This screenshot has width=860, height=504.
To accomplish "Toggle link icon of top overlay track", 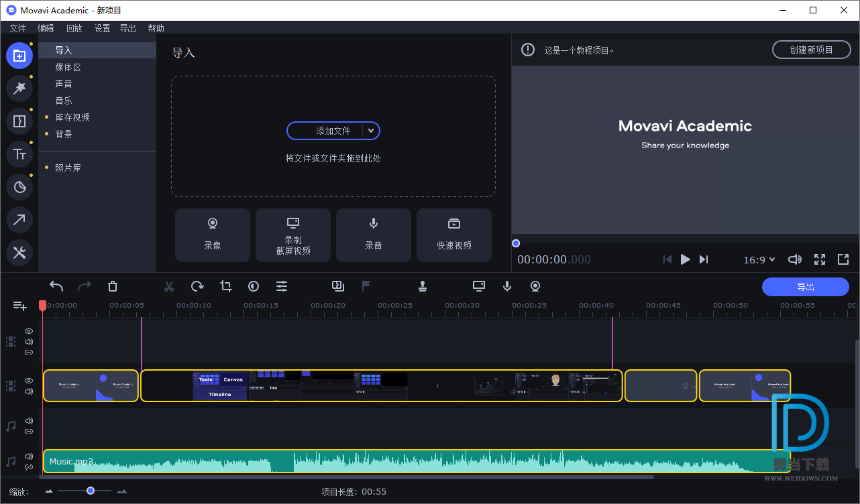I will pyautogui.click(x=29, y=353).
